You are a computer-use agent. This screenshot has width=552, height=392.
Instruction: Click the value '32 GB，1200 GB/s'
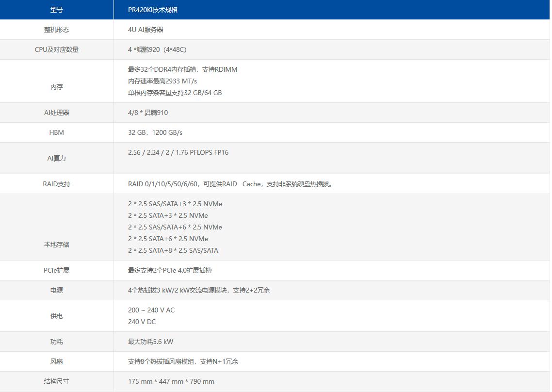point(155,132)
